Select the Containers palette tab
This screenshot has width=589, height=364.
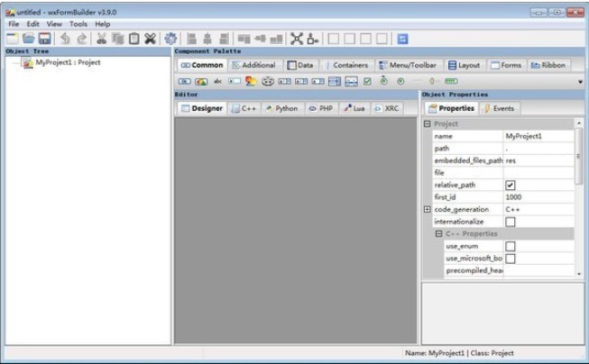coord(345,65)
